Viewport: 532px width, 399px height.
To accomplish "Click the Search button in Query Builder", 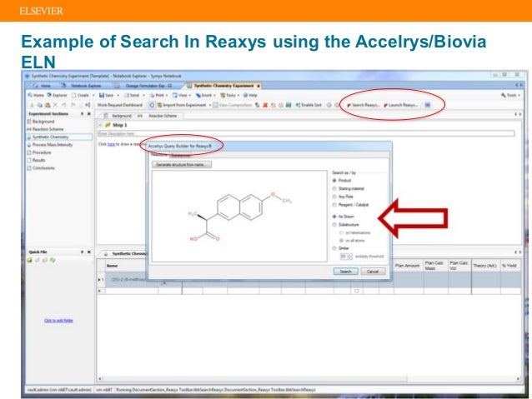I will point(345,272).
